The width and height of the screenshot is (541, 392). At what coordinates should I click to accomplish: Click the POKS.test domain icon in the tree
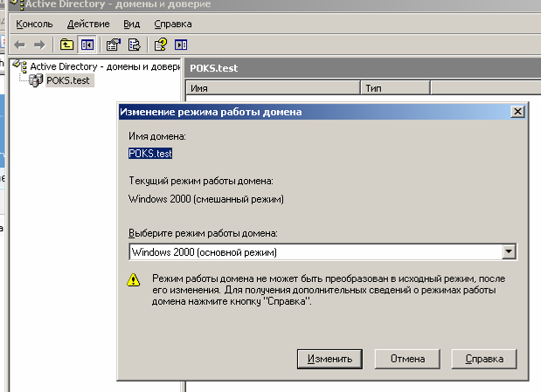(36, 80)
